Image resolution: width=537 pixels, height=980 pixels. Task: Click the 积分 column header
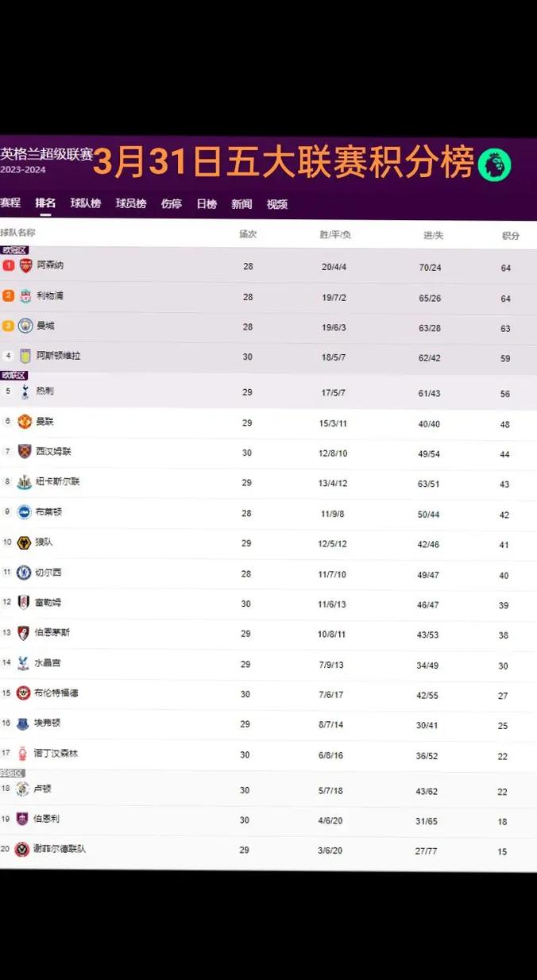[x=511, y=236]
